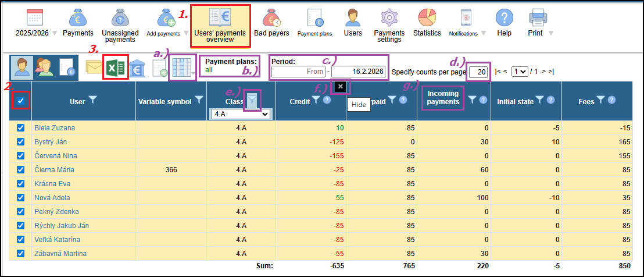Open the Class 4.A dropdown

242,115
